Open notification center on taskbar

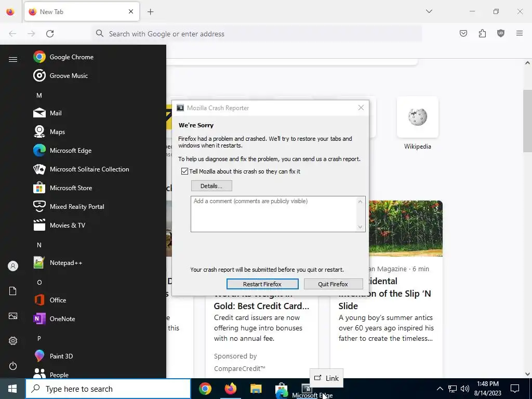[x=515, y=389]
